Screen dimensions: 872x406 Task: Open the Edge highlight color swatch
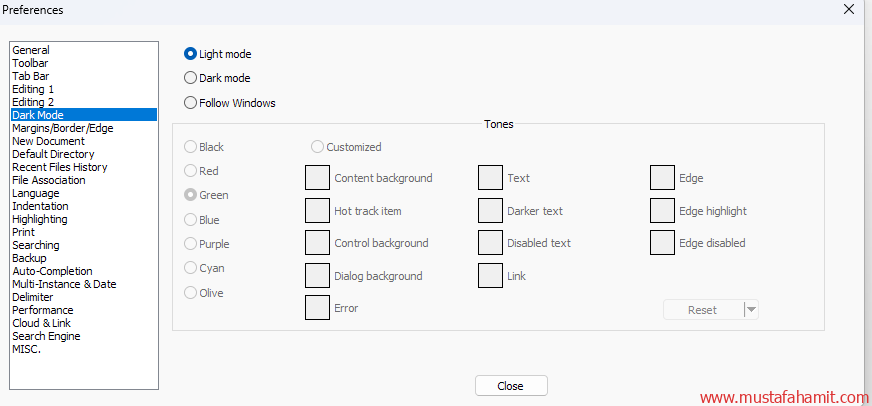(662, 211)
